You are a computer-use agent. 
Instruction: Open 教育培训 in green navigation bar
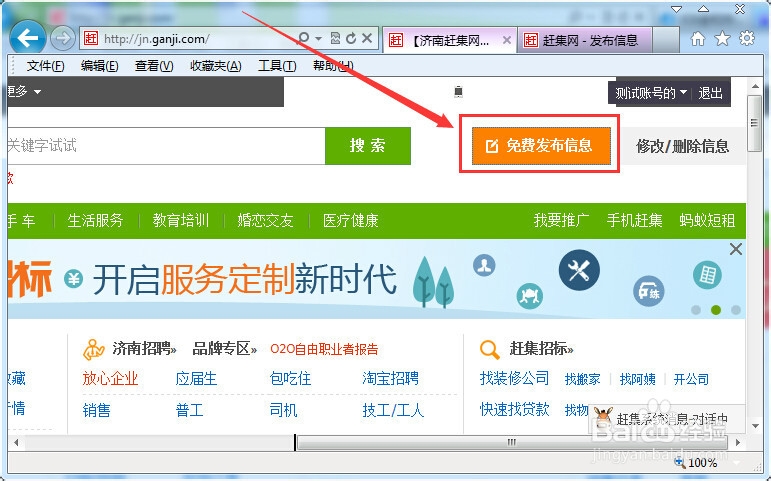[180, 220]
